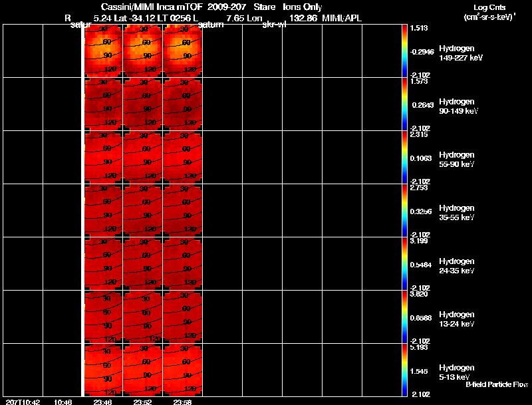
Task: Click the '5.193' colorbar maximum value
Action: 419,347
